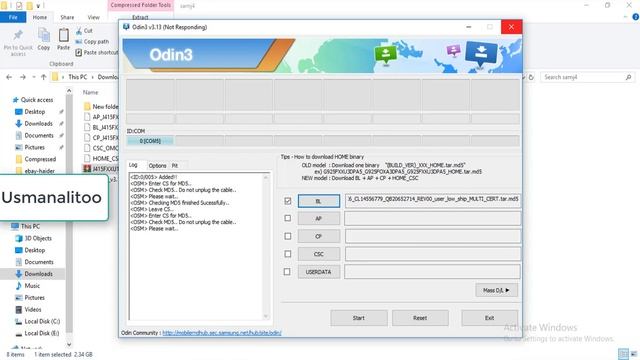The height and width of the screenshot is (360, 640).
Task: Go forward in Explorer navigation
Action: coord(23,77)
